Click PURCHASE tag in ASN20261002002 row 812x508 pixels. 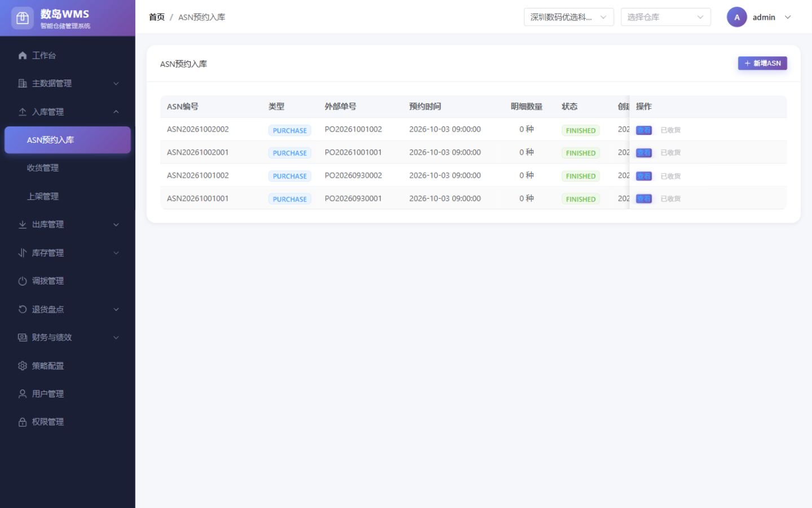(x=290, y=130)
